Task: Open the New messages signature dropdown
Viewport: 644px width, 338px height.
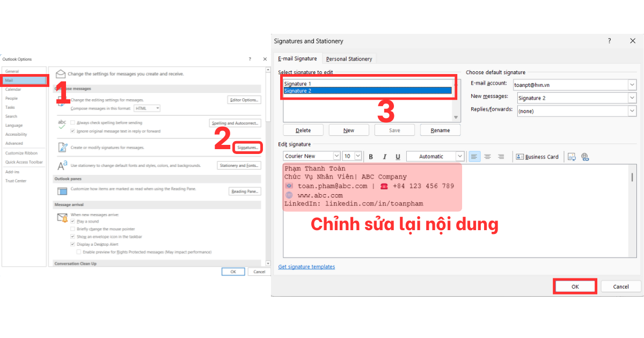Action: tap(631, 98)
